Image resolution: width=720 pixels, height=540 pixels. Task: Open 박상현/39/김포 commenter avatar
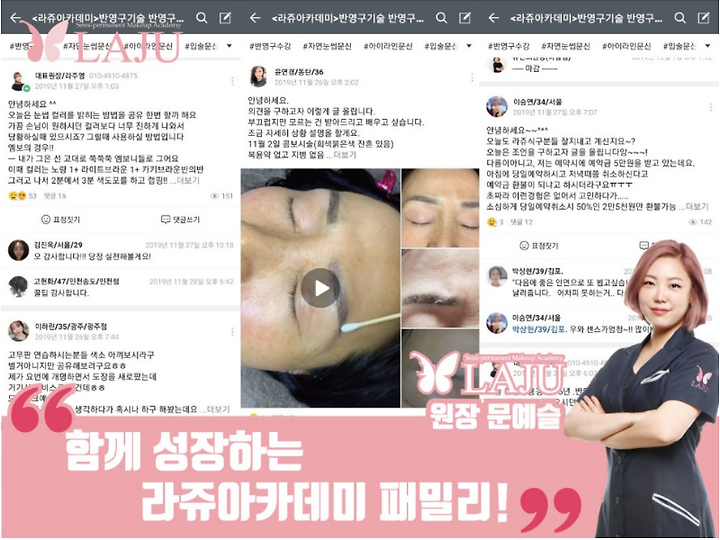497,276
